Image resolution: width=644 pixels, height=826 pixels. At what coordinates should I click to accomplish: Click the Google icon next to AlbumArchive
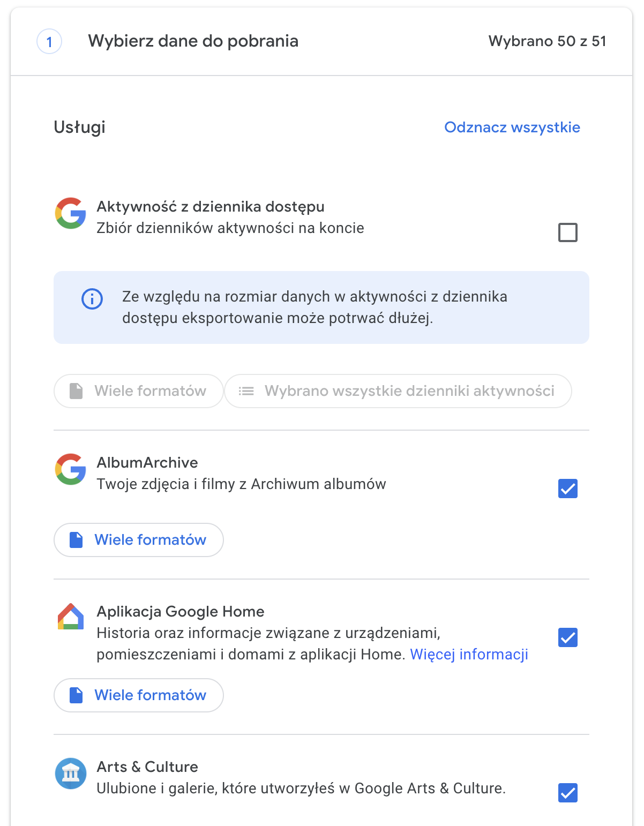[70, 470]
